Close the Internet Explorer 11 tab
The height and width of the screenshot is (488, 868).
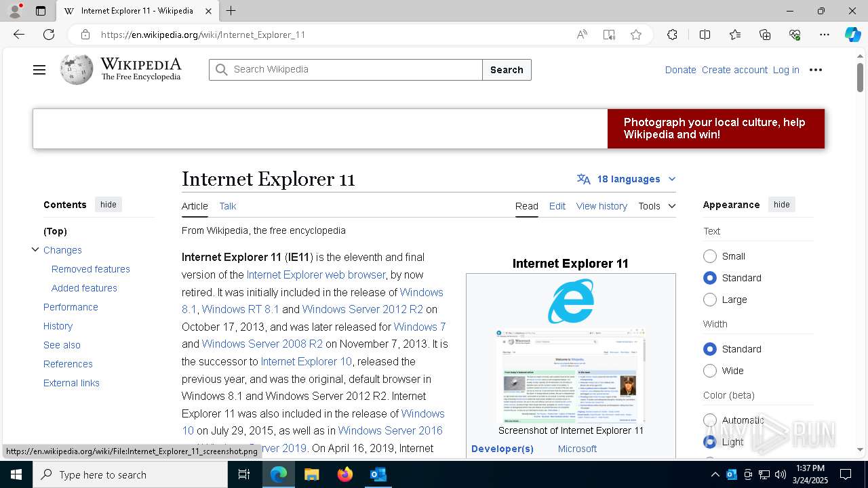click(208, 11)
